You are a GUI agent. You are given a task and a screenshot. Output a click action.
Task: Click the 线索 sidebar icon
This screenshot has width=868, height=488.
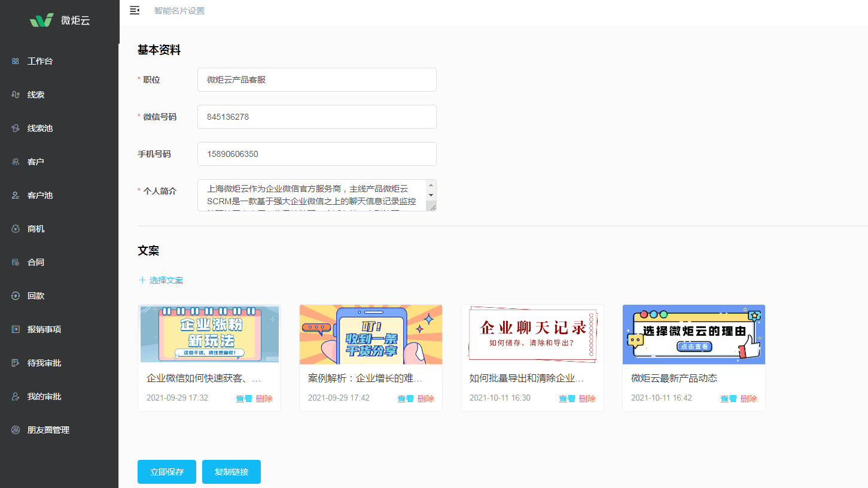point(15,95)
